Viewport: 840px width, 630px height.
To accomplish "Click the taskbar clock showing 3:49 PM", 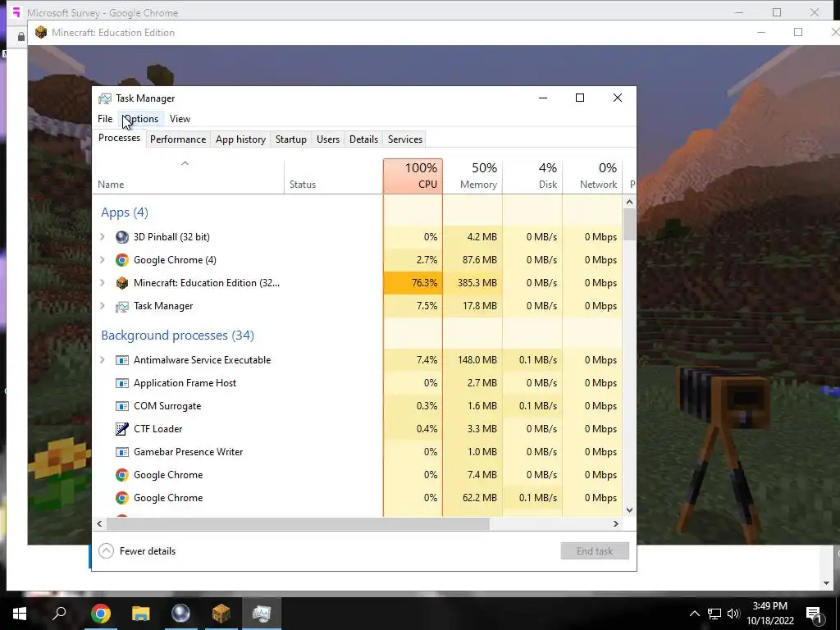I will 769,606.
